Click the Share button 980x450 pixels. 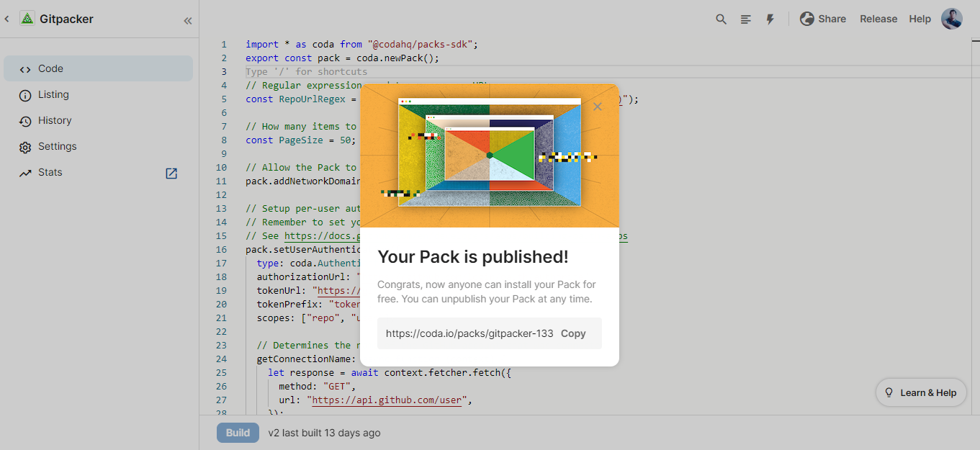coord(823,19)
